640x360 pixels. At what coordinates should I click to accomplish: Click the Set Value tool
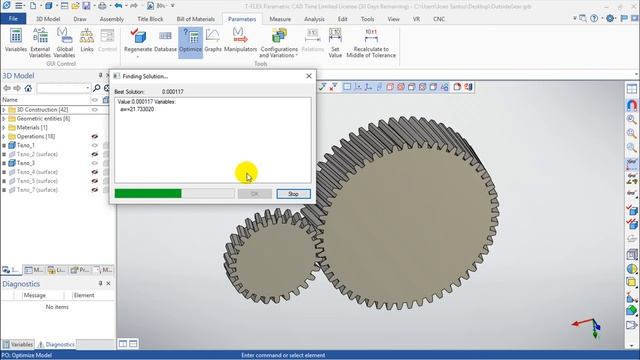tap(335, 42)
